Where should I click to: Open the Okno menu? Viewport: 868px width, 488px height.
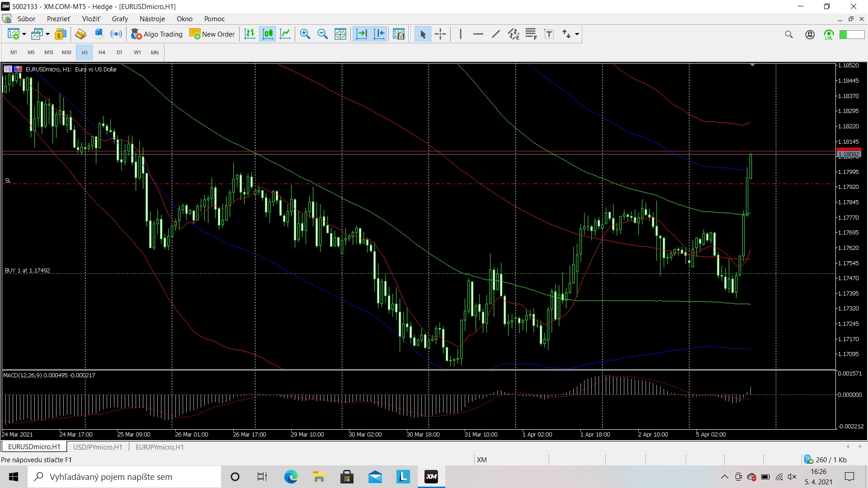[184, 19]
